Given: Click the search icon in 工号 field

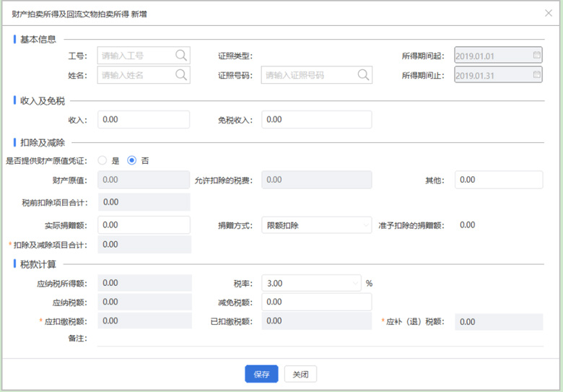Looking at the screenshot, I should [x=180, y=55].
